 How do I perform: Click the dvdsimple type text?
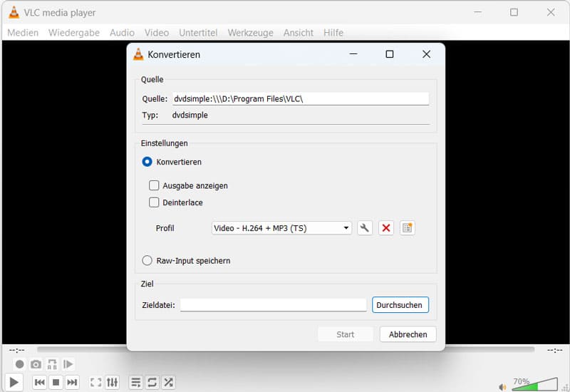(190, 115)
